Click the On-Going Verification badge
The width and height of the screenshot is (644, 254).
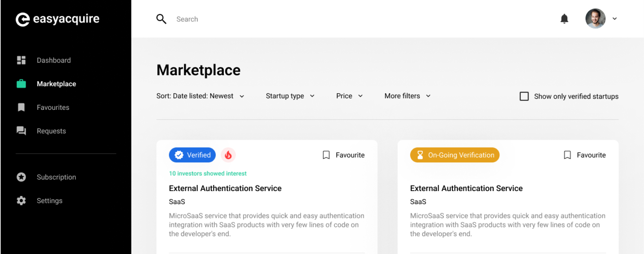tap(455, 155)
